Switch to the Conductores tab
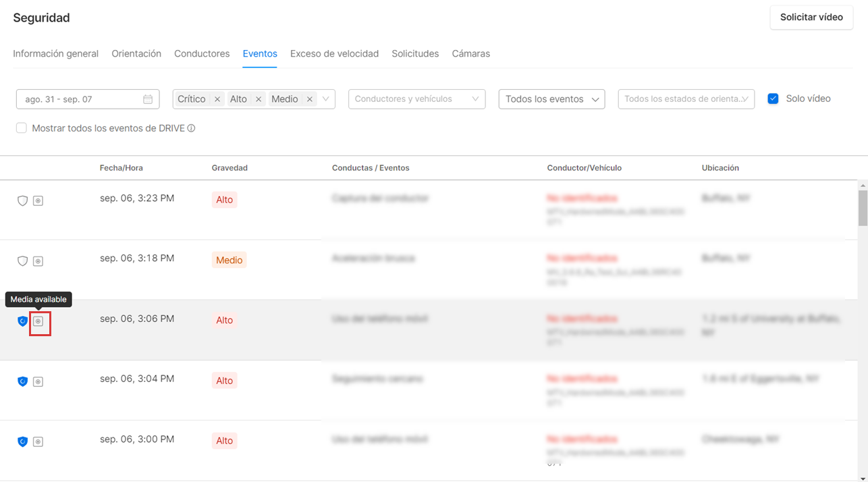Viewport: 868px width, 482px height. pyautogui.click(x=202, y=53)
